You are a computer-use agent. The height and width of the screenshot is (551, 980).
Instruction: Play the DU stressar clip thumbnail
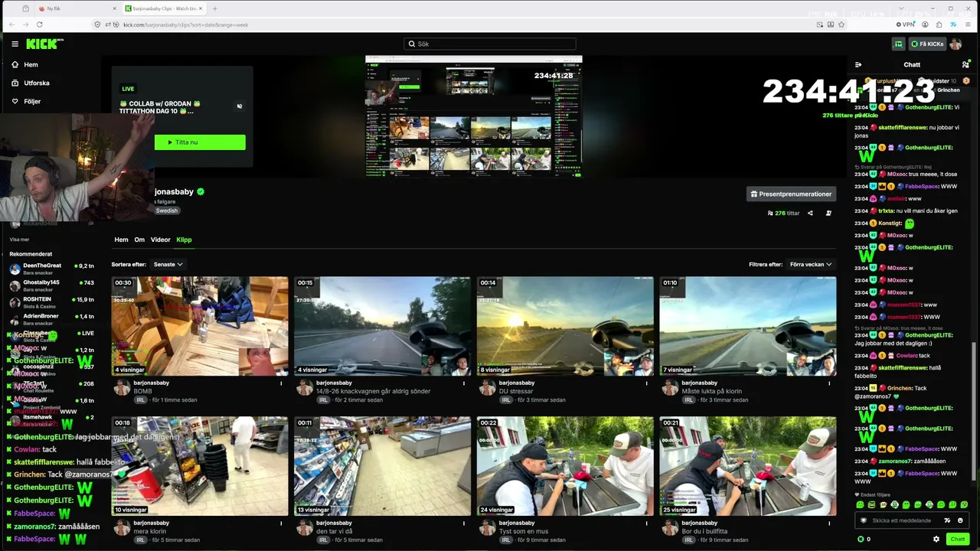tap(565, 326)
